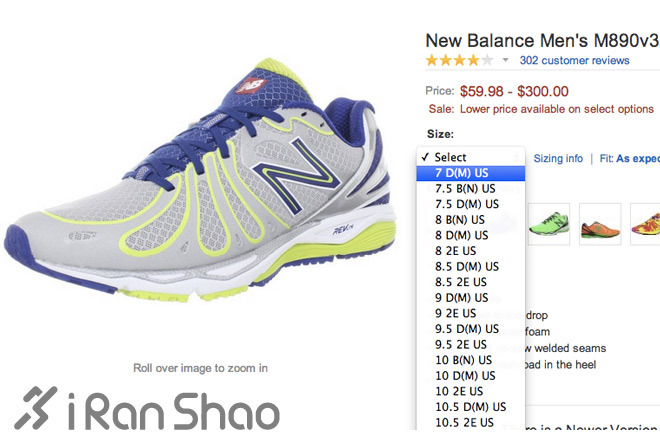Select size 7 D(M) US

tap(462, 173)
